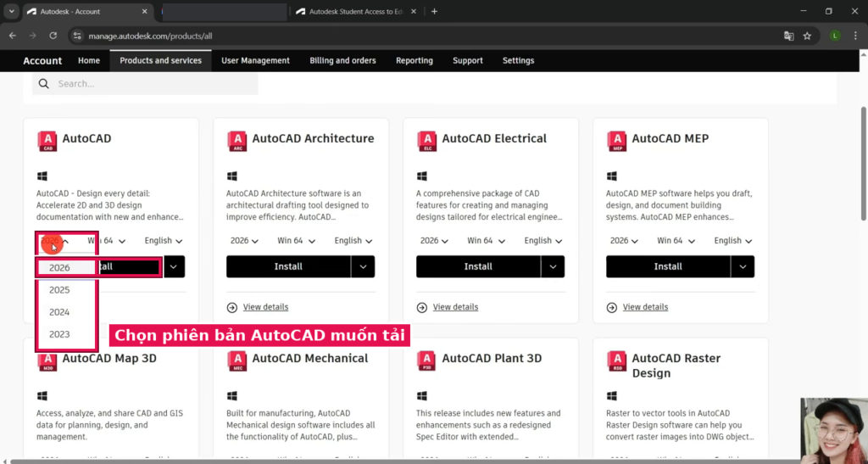The image size is (868, 464).
Task: Open the Chrome three-dot menu
Action: click(x=855, y=36)
